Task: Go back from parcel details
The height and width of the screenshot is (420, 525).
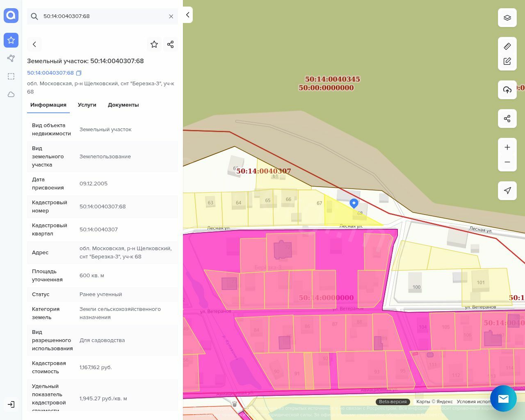Action: [x=34, y=44]
